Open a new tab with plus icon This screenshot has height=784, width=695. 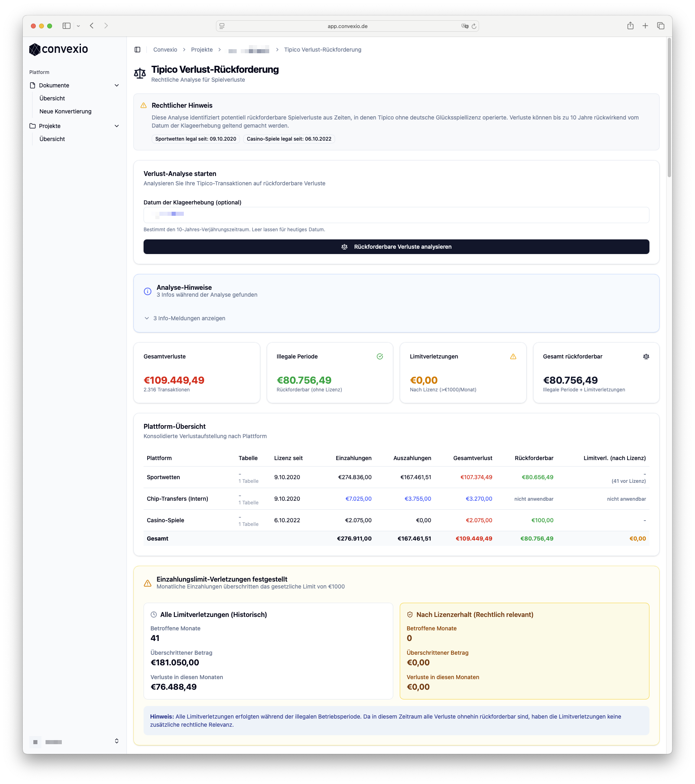click(x=645, y=26)
